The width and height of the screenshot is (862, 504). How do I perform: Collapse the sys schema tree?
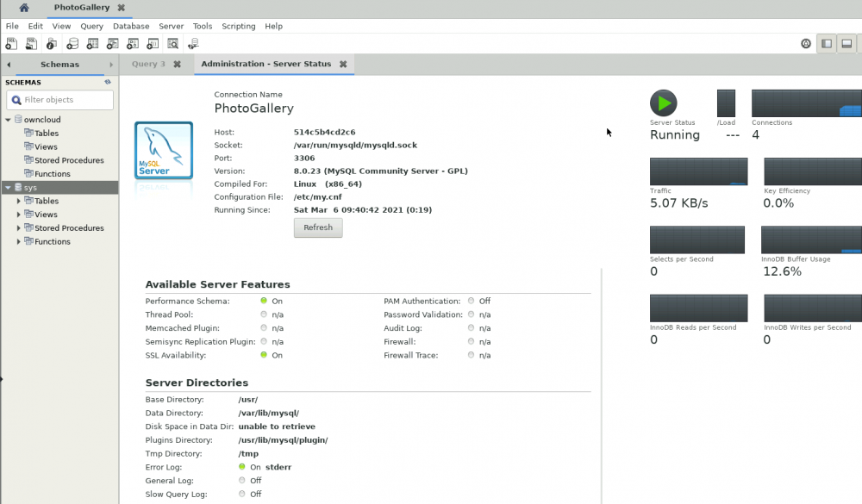click(x=8, y=188)
